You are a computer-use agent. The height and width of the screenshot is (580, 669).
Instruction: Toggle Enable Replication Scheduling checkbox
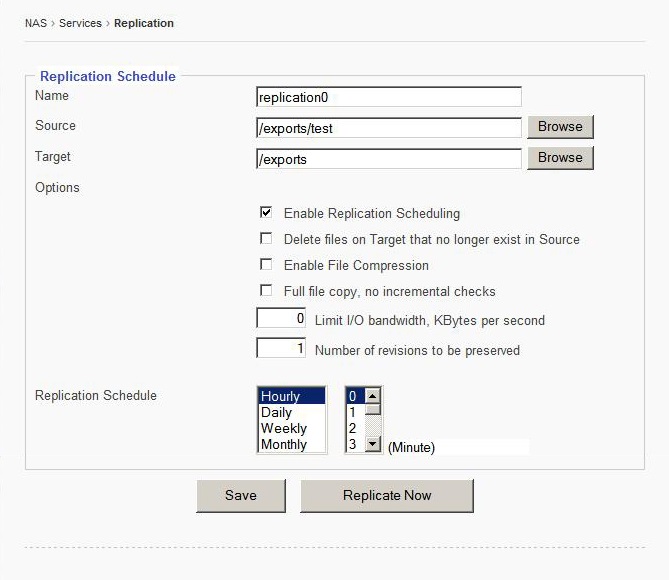266,213
